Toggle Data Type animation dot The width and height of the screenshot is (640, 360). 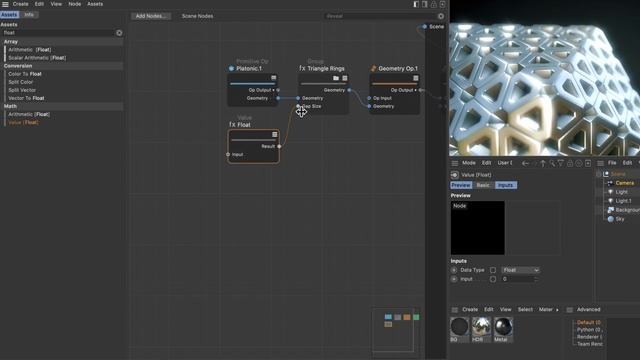(x=454, y=270)
